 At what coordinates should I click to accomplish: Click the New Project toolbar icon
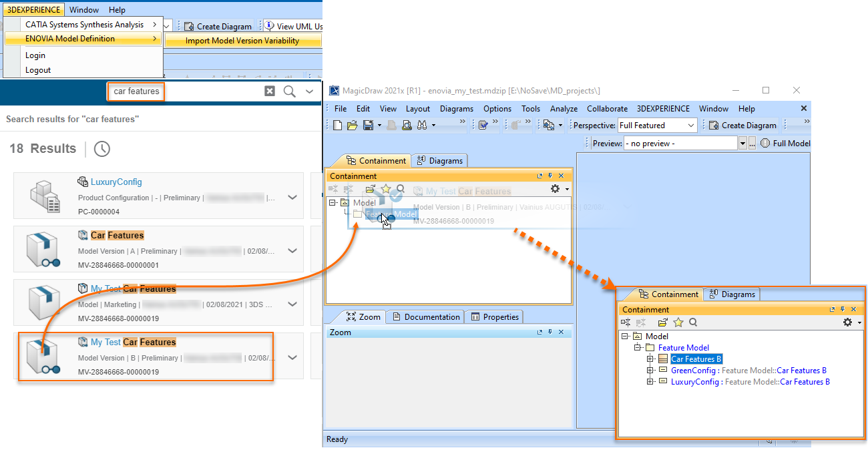(x=339, y=125)
